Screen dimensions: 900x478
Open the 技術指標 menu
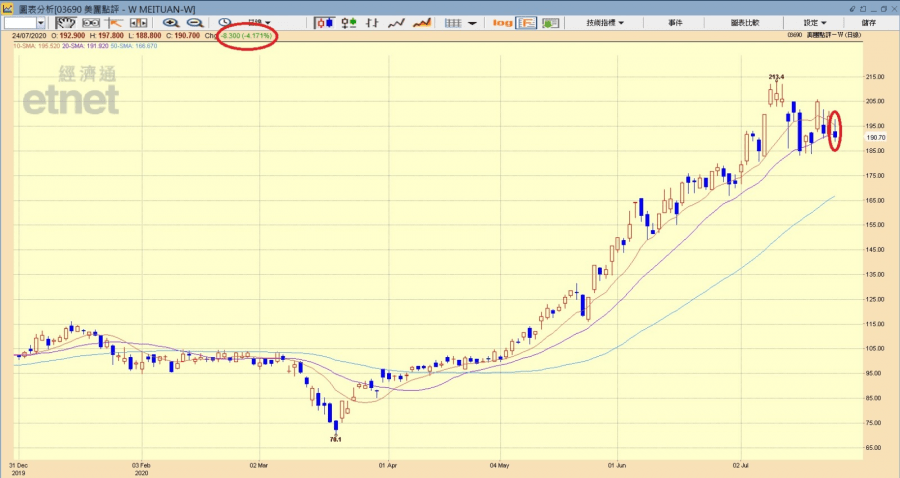pyautogui.click(x=604, y=22)
